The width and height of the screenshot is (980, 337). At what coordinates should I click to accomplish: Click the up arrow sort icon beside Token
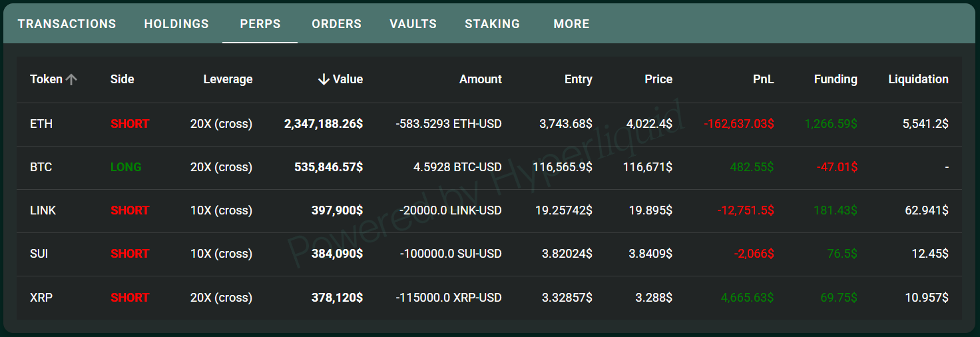(x=71, y=79)
